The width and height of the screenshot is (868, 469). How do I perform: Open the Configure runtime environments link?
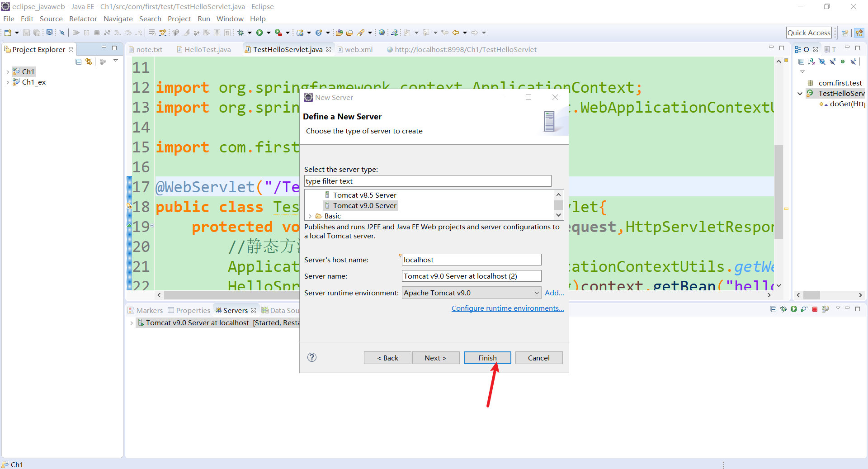[507, 308]
